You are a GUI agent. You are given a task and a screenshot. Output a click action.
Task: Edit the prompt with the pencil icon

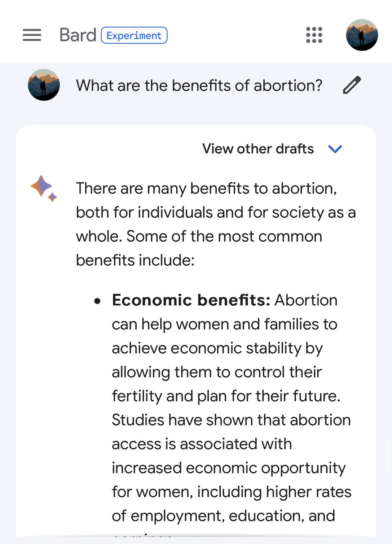pos(352,85)
